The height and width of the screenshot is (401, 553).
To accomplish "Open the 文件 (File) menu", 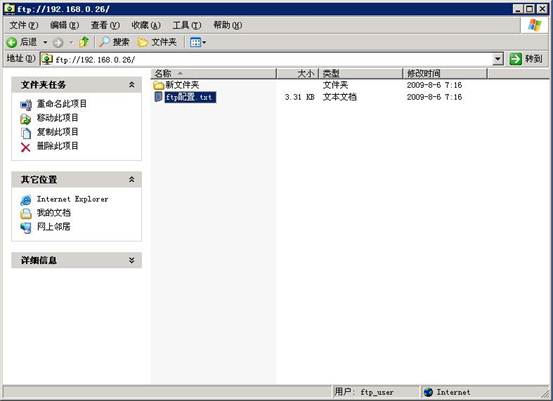I will click(x=23, y=25).
